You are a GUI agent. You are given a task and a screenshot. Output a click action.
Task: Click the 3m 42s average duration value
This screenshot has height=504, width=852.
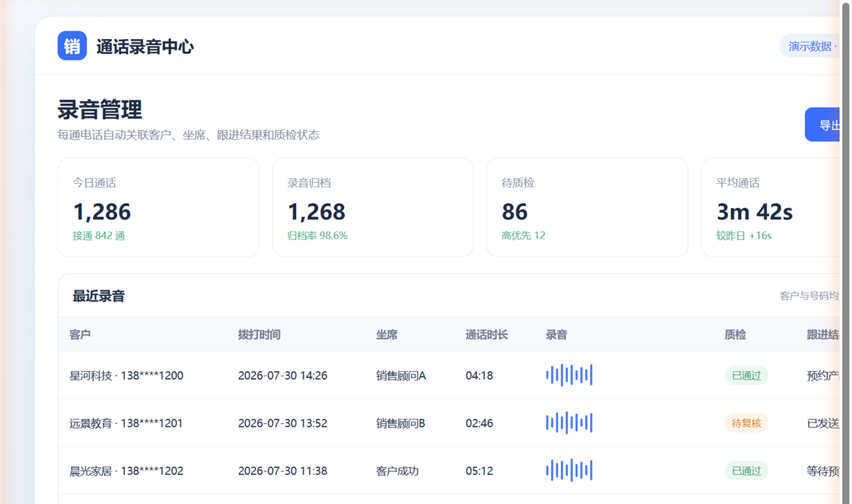point(755,212)
